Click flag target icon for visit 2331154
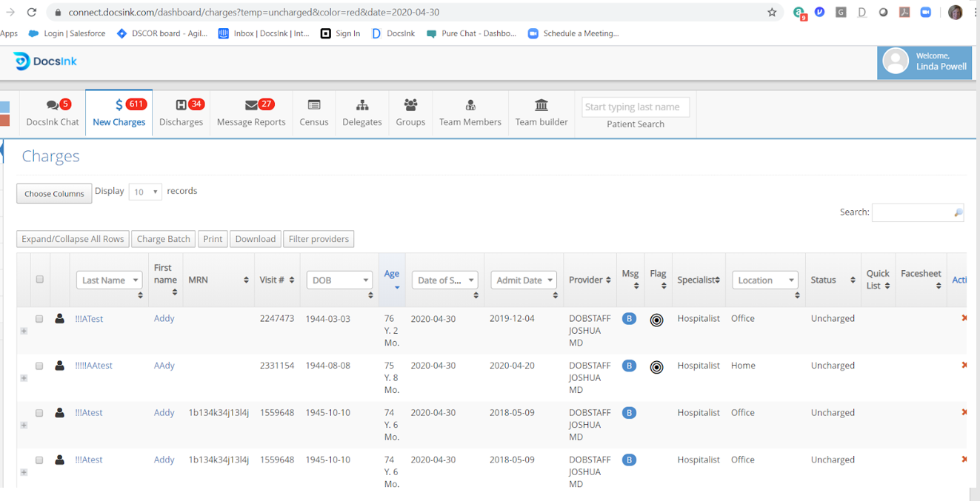 click(x=656, y=367)
